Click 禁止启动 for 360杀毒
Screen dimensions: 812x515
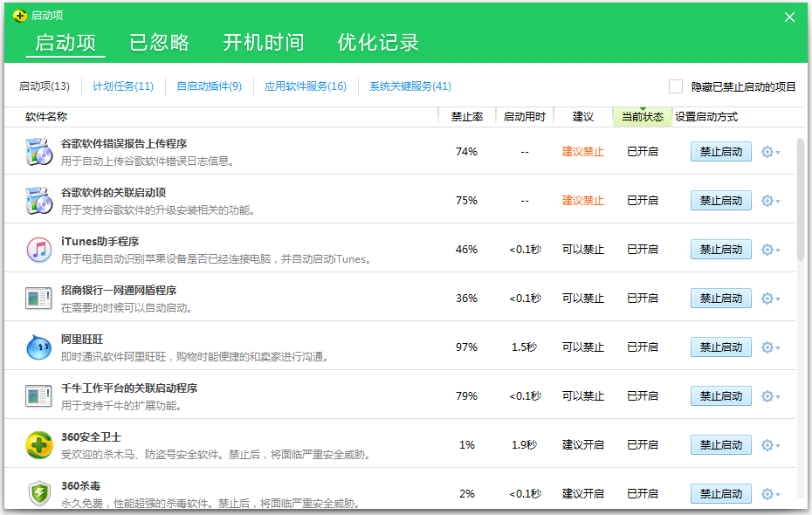[x=721, y=494]
